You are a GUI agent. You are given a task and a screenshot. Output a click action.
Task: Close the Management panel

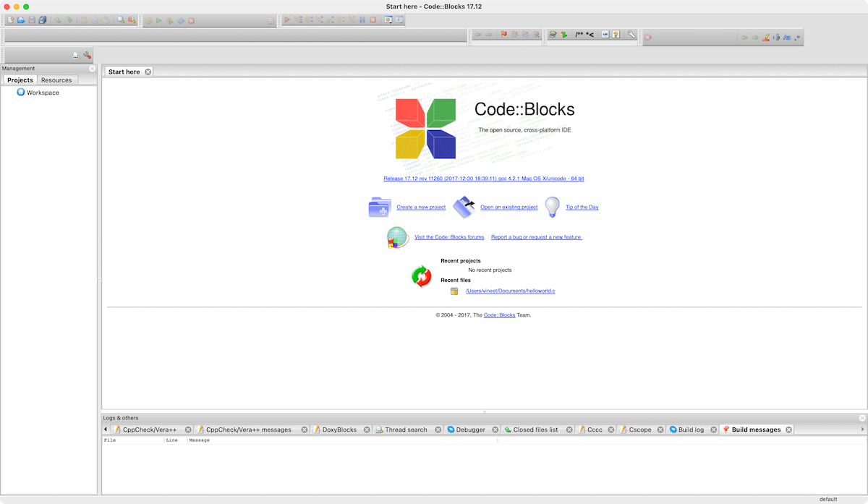(92, 69)
